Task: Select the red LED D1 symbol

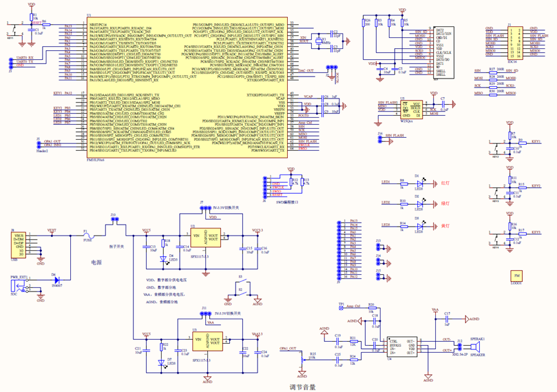Action: [420, 183]
